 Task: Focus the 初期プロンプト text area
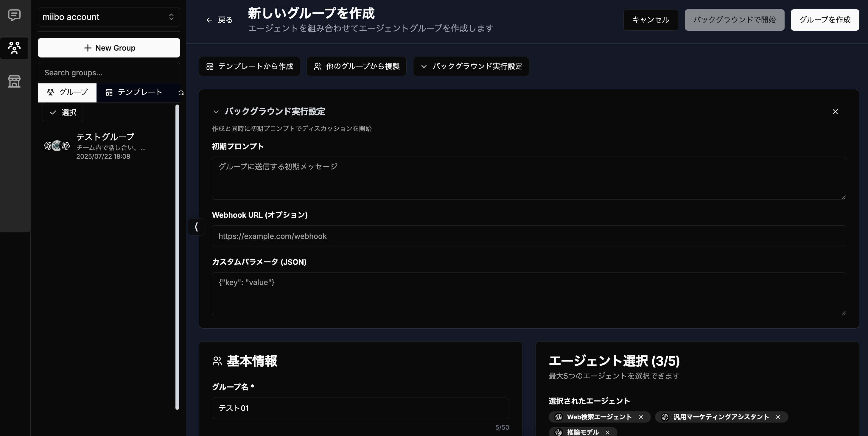(529, 178)
